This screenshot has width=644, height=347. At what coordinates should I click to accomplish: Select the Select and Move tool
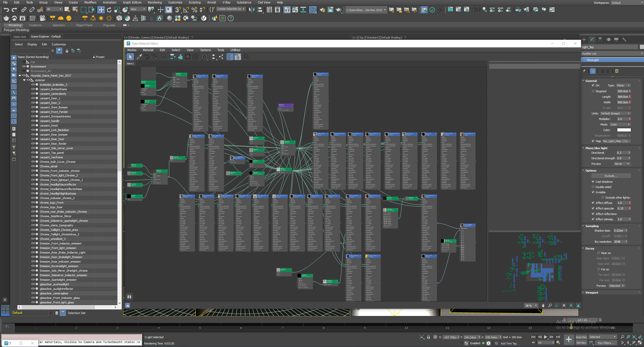(x=101, y=10)
